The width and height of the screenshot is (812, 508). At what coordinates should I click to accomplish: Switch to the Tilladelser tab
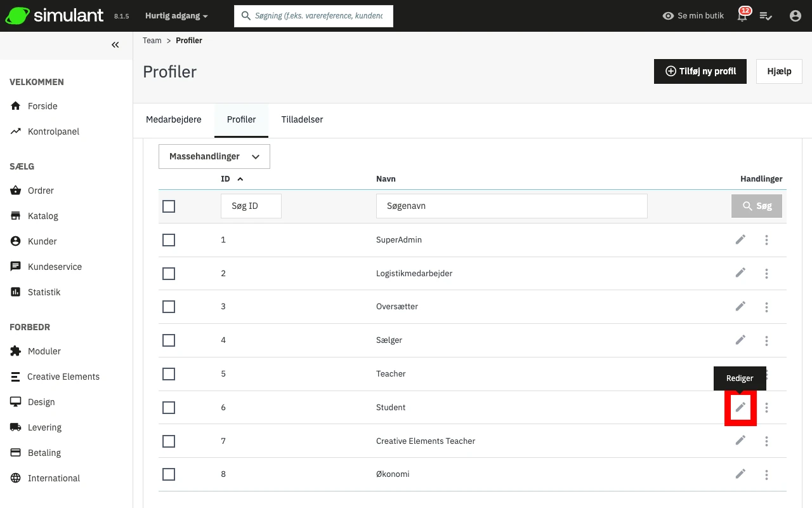coord(302,119)
